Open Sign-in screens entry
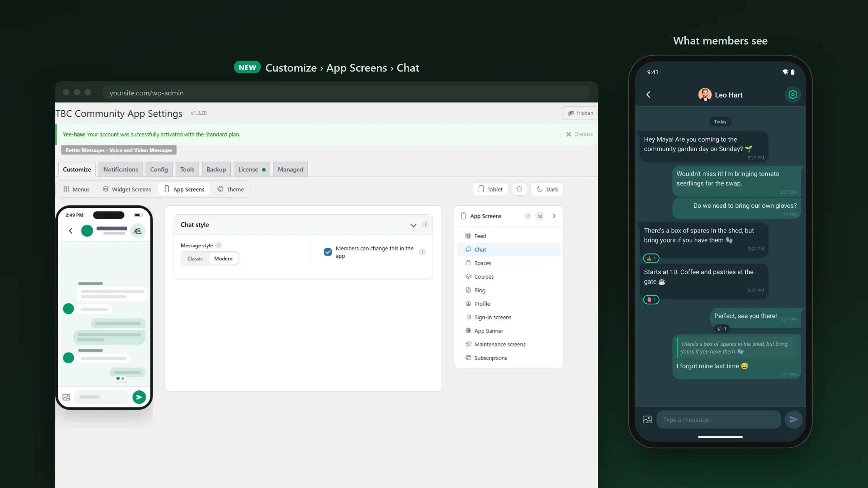Image resolution: width=868 pixels, height=488 pixels. [509, 317]
